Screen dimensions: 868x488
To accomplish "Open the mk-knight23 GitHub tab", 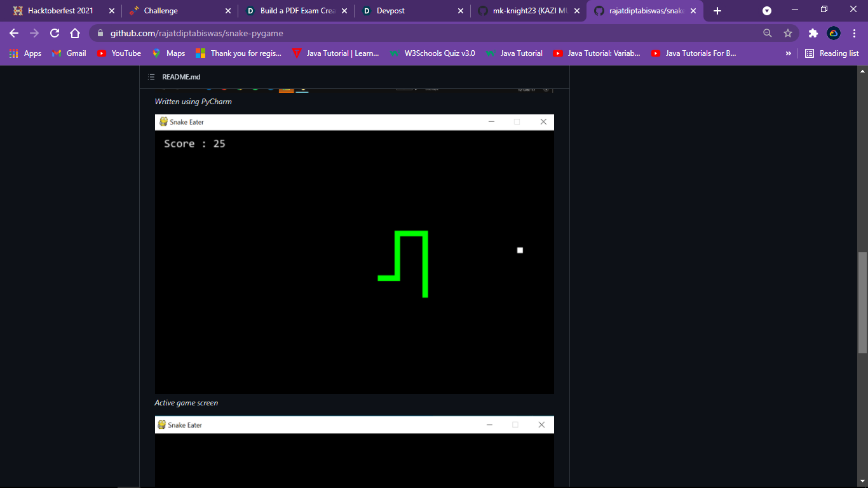I will (529, 11).
